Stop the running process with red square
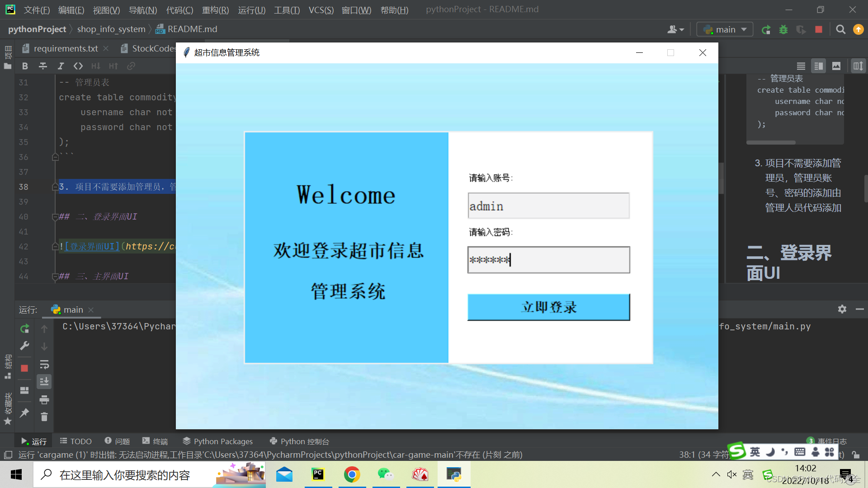The height and width of the screenshot is (488, 868). 25,368
